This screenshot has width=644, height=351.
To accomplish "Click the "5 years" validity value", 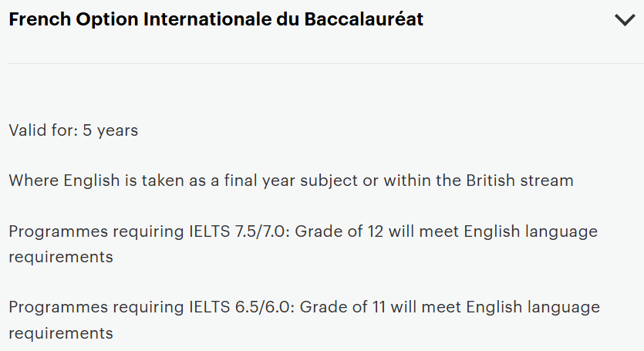I will pos(110,130).
